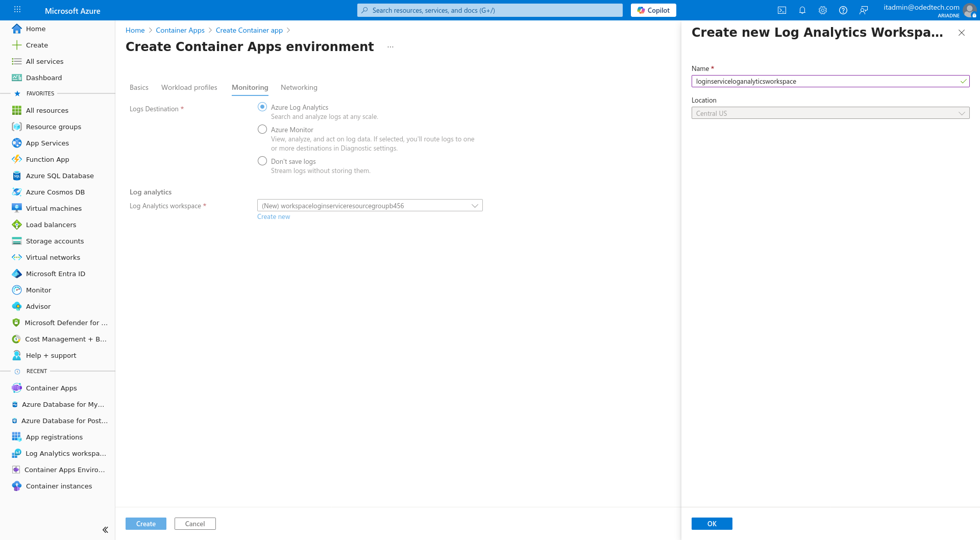Click the Create new workspace link

(274, 216)
